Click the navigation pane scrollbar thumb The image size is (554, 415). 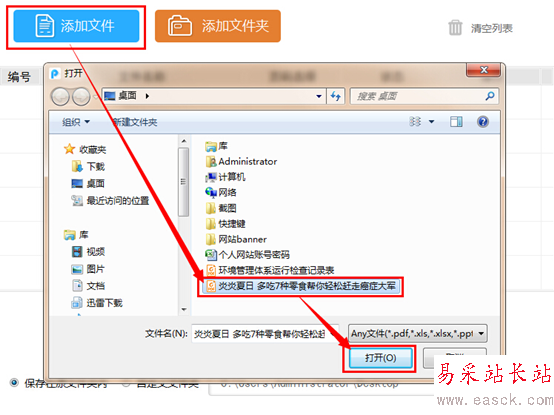pyautogui.click(x=183, y=182)
